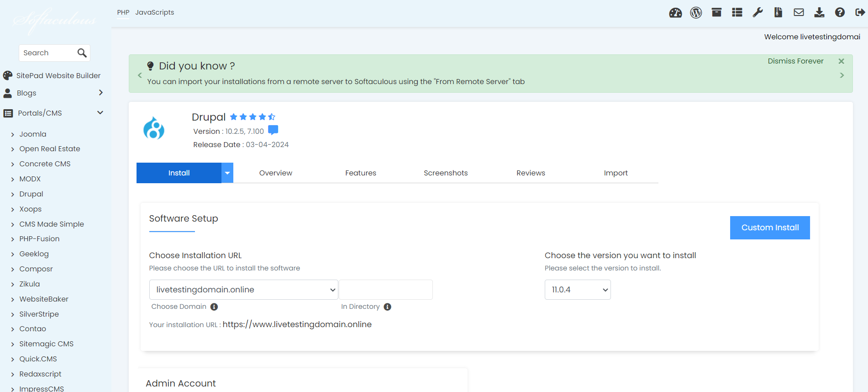Click the In Directory info icon
The width and height of the screenshot is (868, 392).
click(x=388, y=307)
